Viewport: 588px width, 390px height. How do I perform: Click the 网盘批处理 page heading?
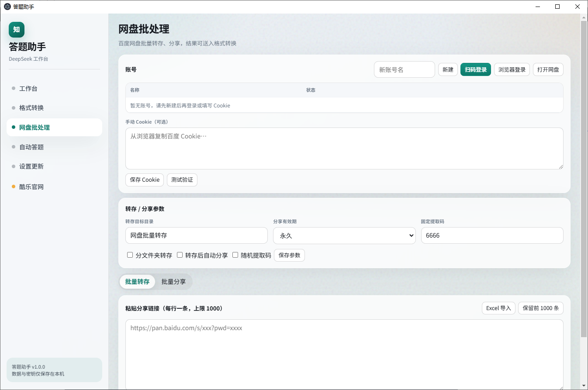144,29
